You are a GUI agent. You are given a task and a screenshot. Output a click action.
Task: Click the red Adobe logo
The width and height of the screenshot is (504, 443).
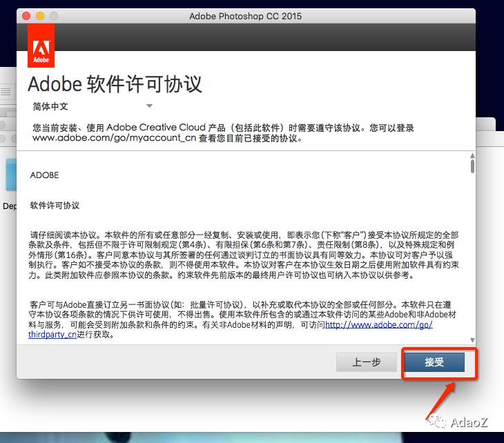[41, 46]
